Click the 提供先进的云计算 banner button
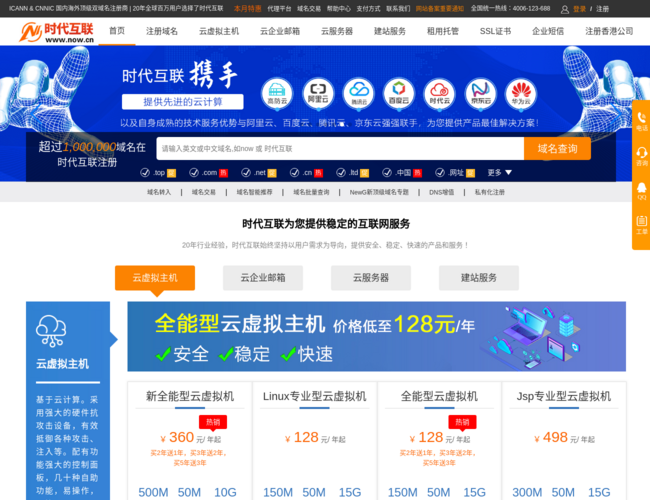This screenshot has height=500, width=650. click(182, 102)
